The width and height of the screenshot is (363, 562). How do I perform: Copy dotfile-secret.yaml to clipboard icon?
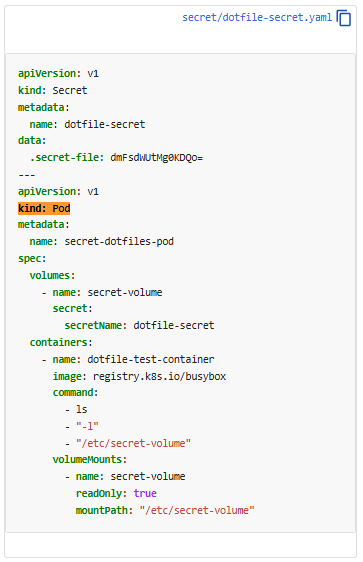pyautogui.click(x=344, y=18)
